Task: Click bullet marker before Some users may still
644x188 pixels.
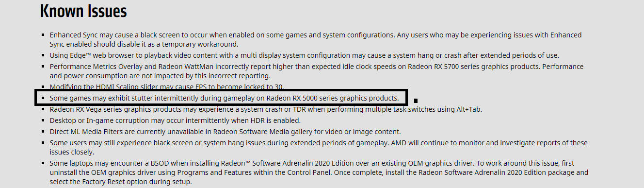Action: click(43, 143)
